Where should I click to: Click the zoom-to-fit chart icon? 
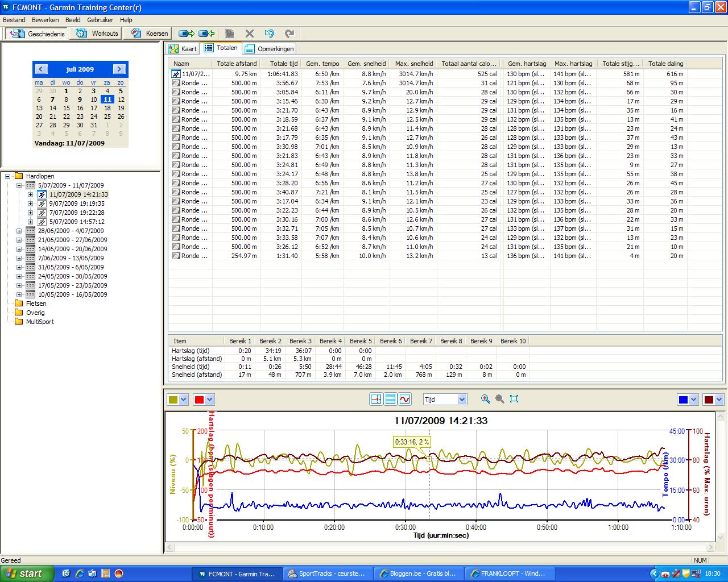click(x=514, y=399)
